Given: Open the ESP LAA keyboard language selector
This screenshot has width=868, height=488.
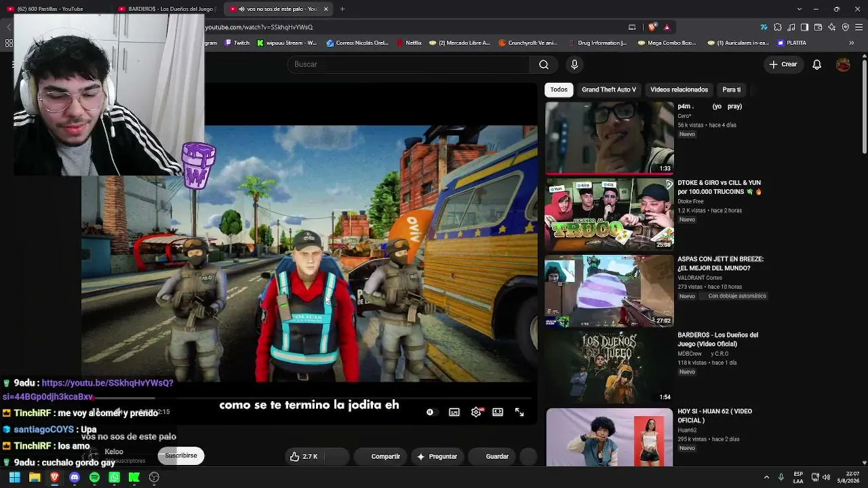Looking at the screenshot, I should click(x=798, y=477).
